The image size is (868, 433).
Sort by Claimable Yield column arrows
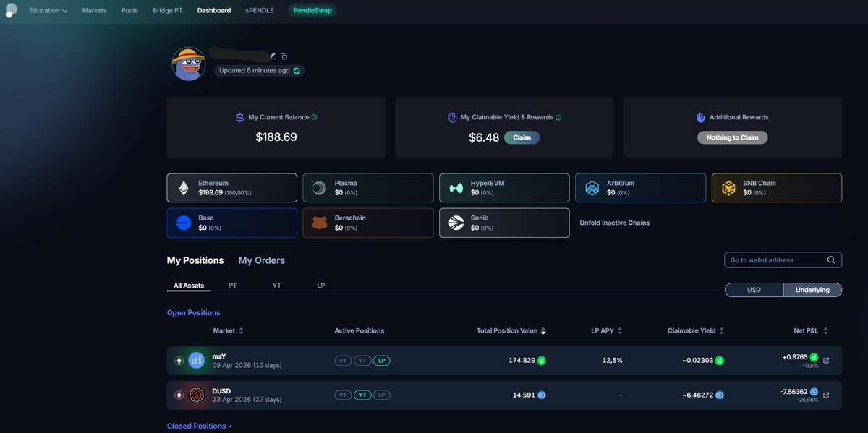(722, 330)
